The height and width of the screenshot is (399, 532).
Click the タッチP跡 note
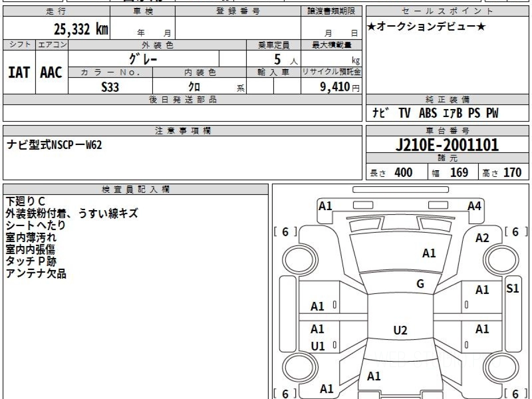click(x=31, y=261)
